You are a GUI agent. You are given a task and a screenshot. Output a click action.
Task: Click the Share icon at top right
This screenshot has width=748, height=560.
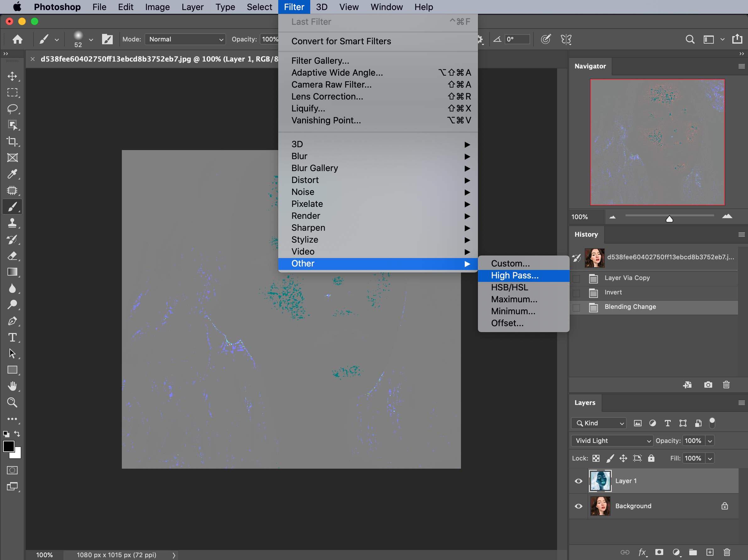pos(737,39)
